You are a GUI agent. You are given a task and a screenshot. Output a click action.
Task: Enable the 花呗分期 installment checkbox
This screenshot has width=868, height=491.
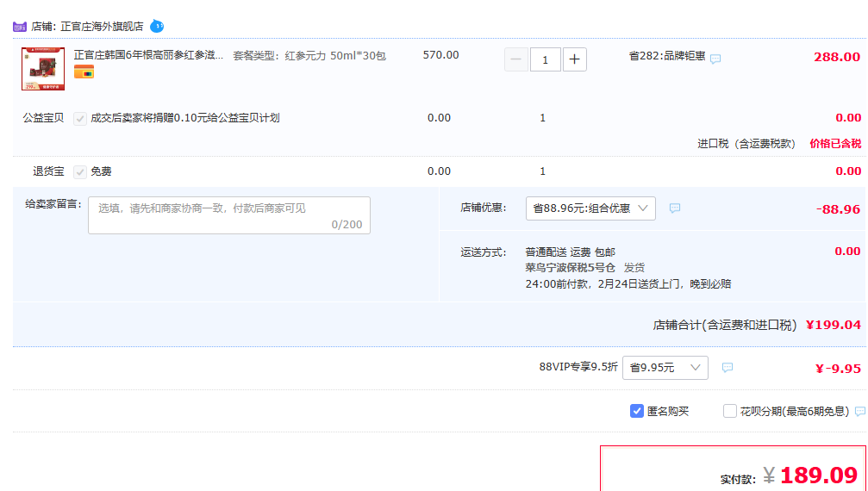tap(729, 411)
